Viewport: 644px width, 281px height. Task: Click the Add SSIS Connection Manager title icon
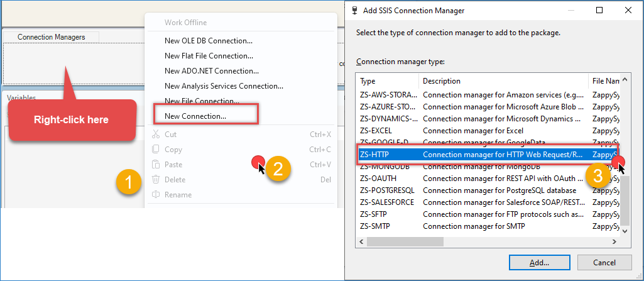(357, 11)
